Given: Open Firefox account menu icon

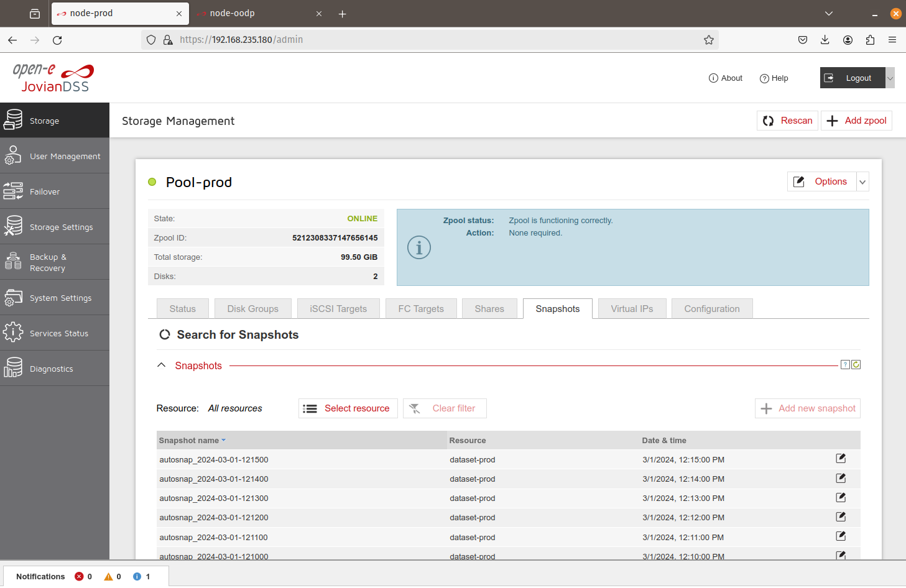Looking at the screenshot, I should click(x=848, y=40).
